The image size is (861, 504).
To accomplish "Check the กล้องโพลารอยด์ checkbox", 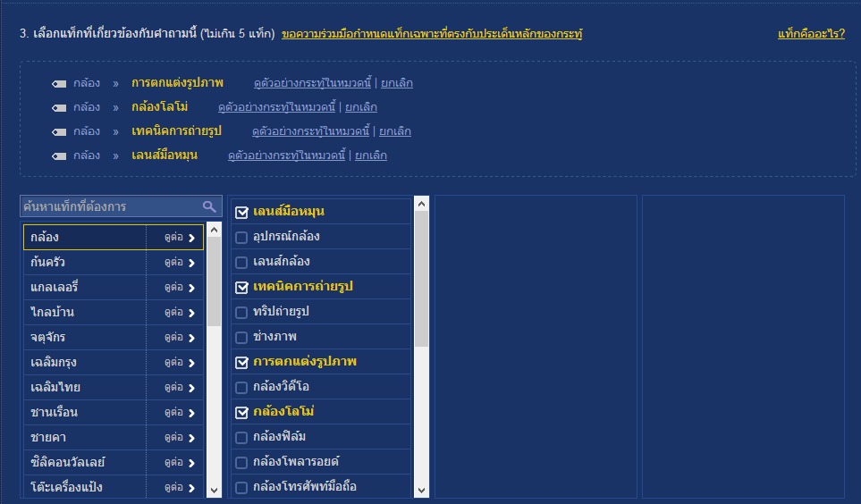I will click(241, 462).
